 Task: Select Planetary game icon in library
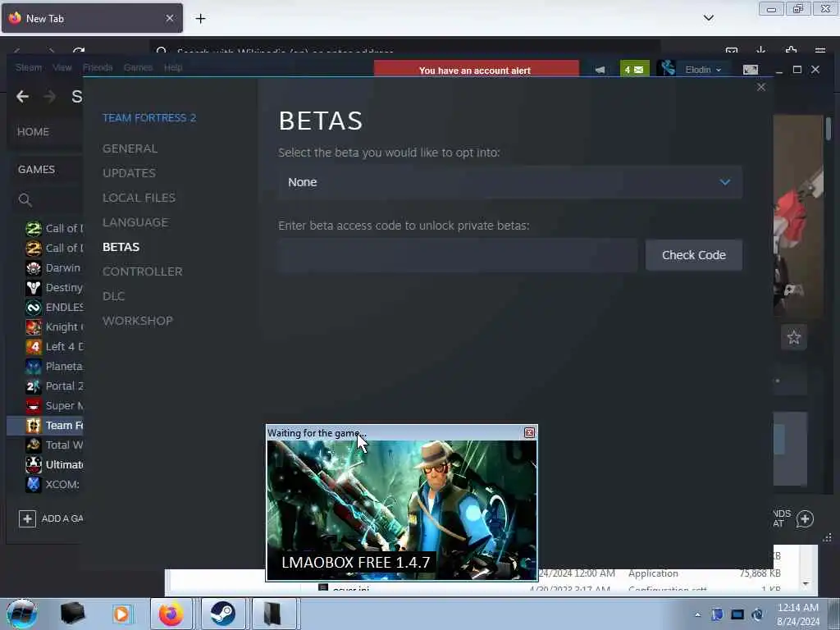(34, 367)
